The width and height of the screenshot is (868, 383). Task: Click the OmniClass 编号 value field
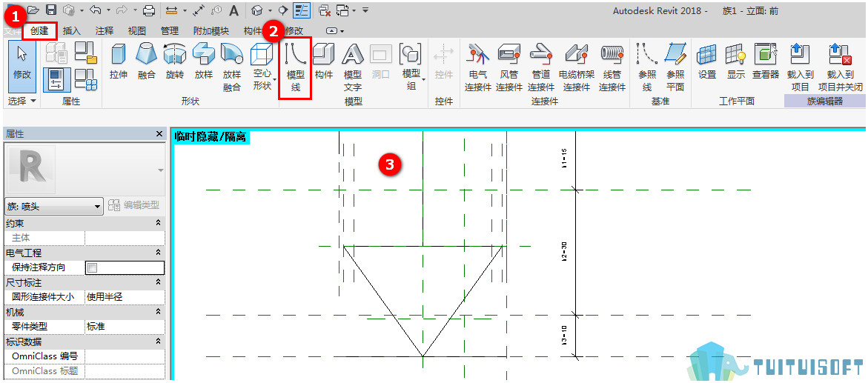125,356
